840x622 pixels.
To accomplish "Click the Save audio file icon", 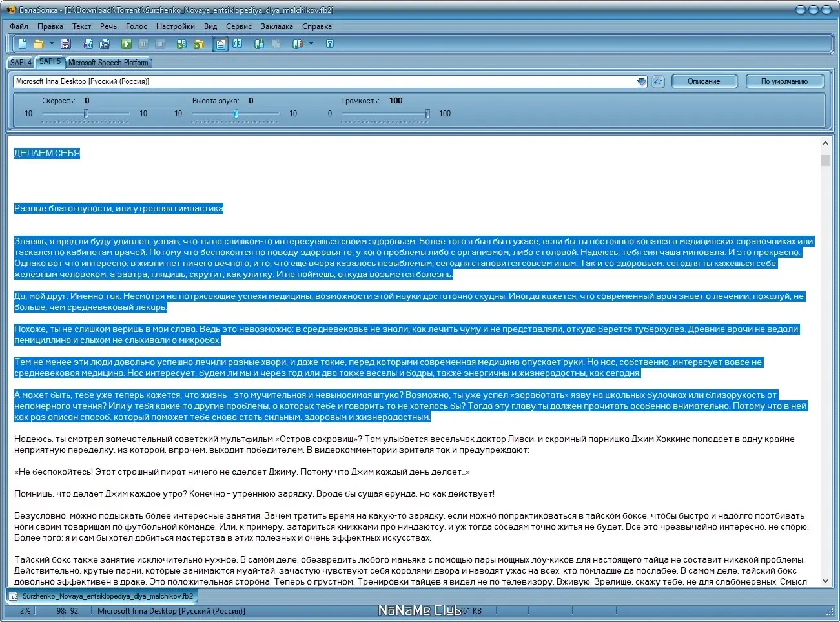I will pos(88,44).
